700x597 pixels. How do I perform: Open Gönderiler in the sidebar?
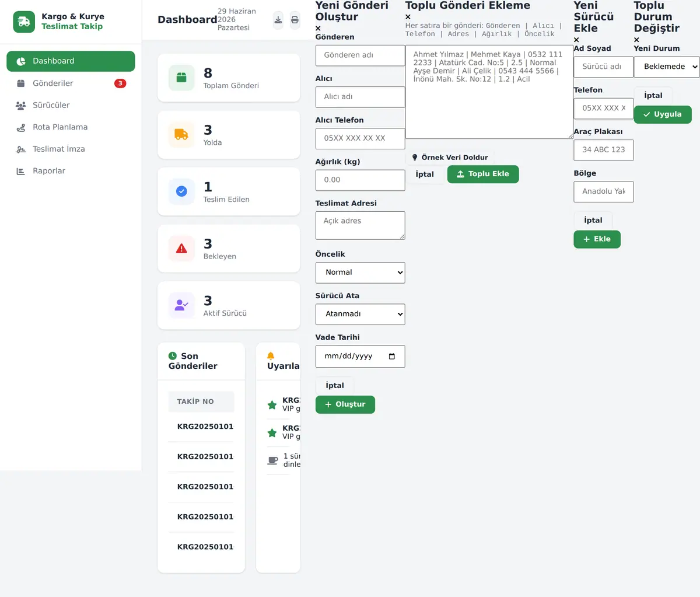[x=71, y=83]
